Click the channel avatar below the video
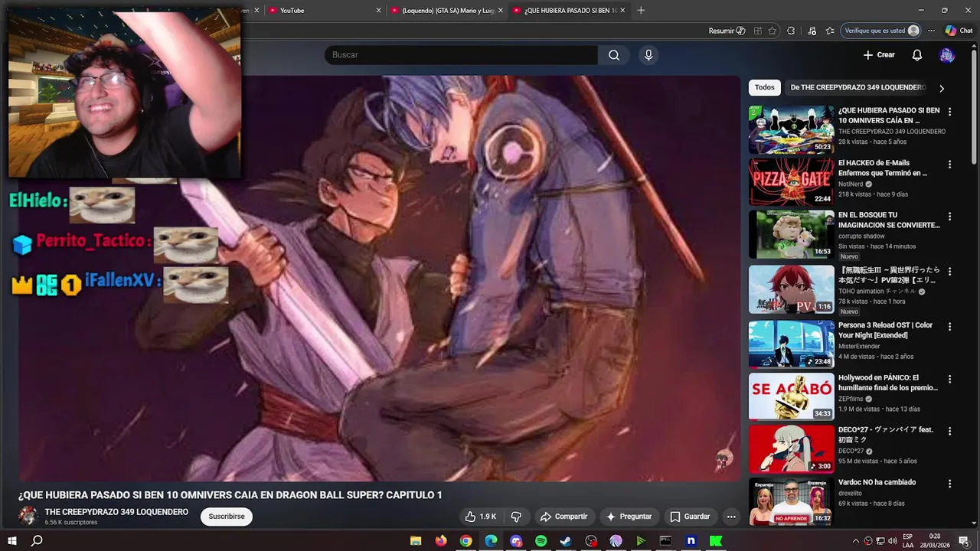The height and width of the screenshot is (551, 980). [x=28, y=516]
